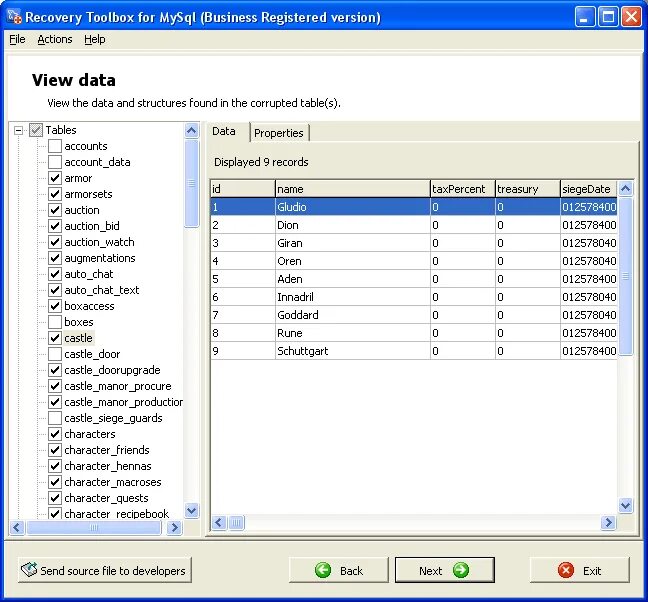648x602 pixels.
Task: Select the Innadril record row
Action: coord(414,297)
